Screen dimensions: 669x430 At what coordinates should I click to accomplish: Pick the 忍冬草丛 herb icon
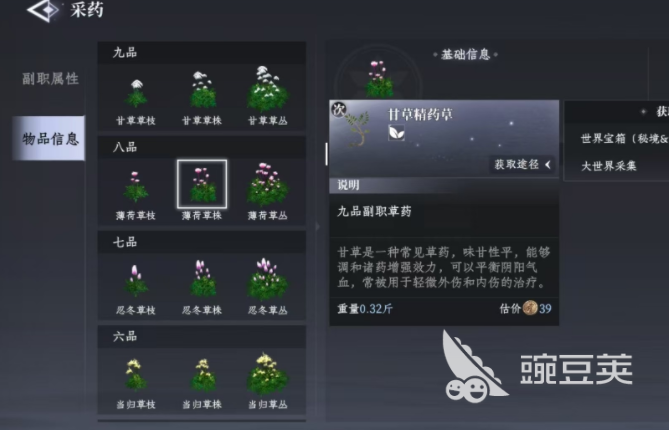pyautogui.click(x=268, y=279)
